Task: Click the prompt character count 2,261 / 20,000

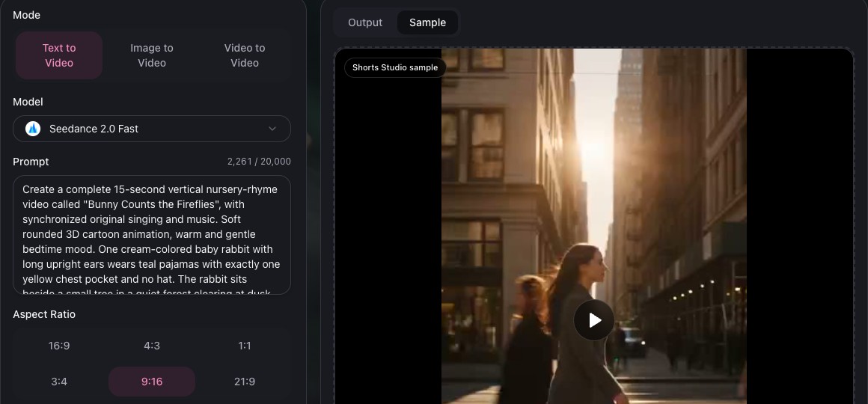Action: click(259, 162)
